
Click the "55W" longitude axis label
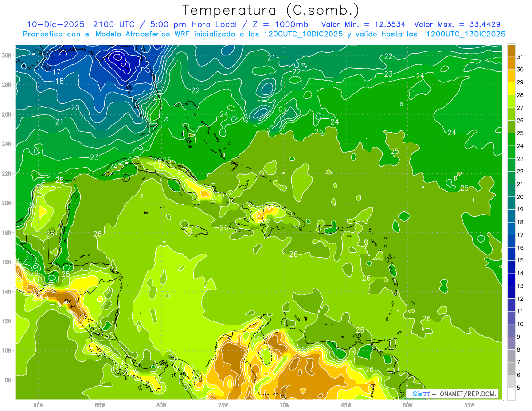pyautogui.click(x=469, y=405)
